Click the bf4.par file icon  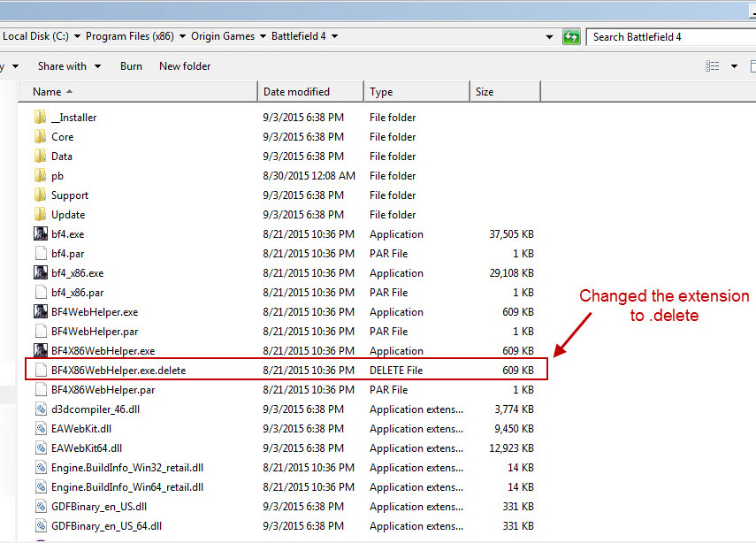(x=41, y=253)
